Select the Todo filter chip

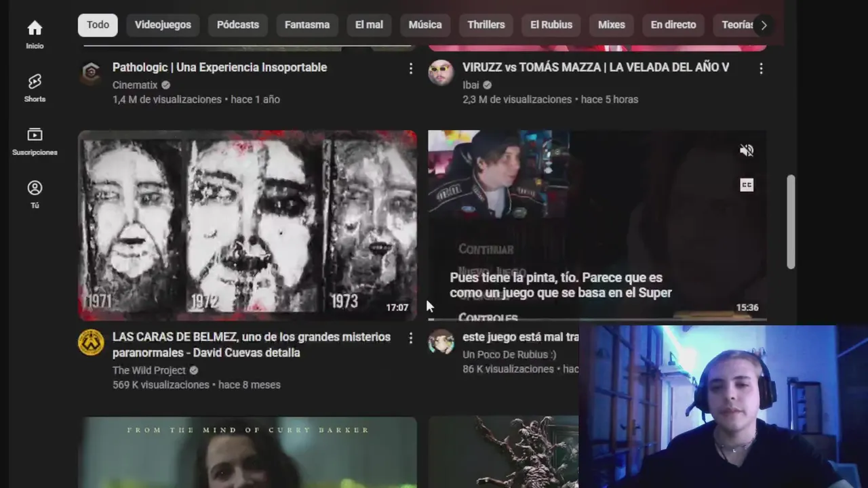tap(98, 25)
